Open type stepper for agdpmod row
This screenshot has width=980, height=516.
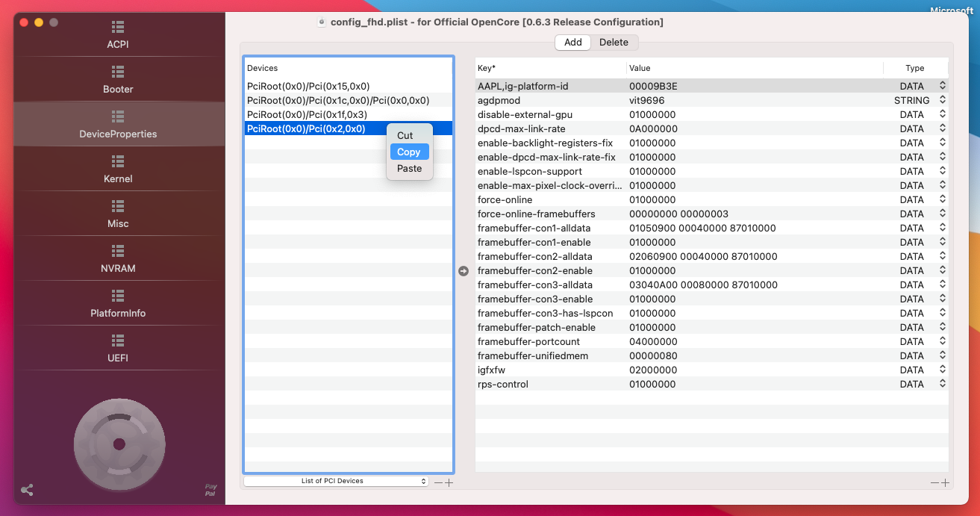click(x=942, y=101)
